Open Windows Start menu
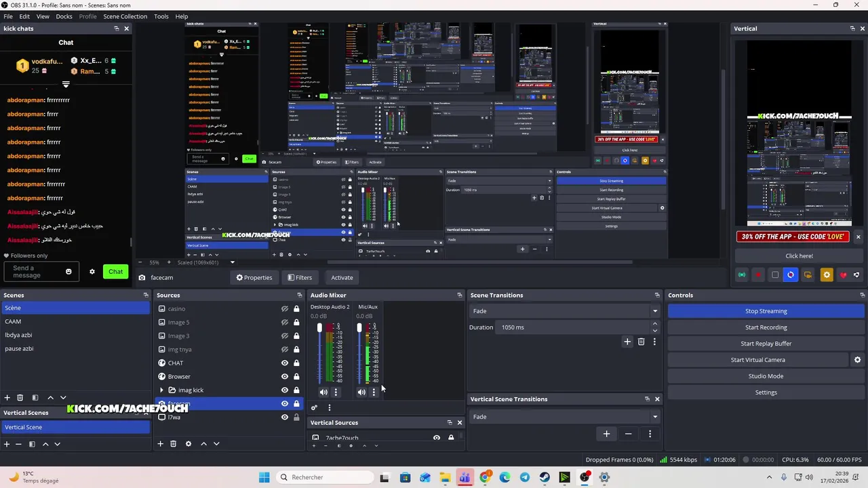This screenshot has height=488, width=868. [264, 477]
